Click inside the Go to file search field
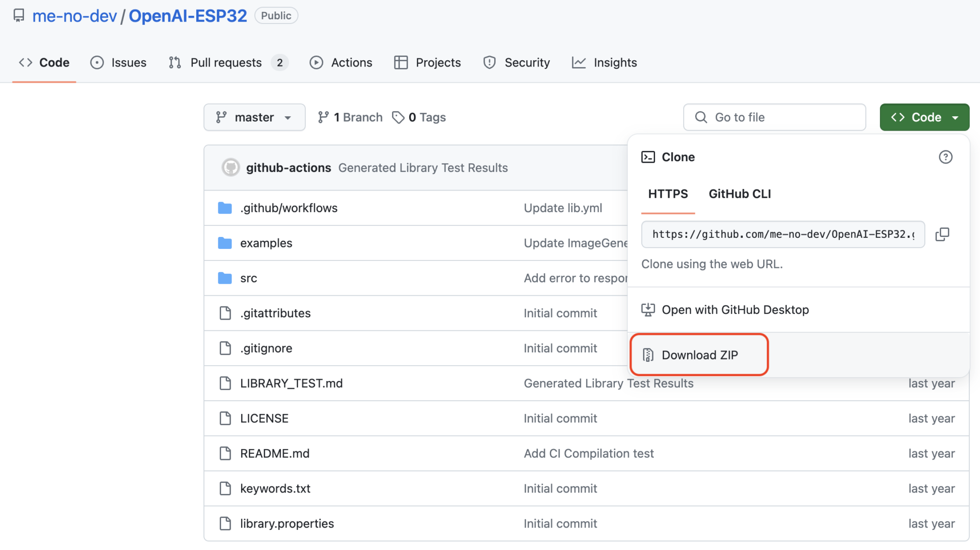This screenshot has height=550, width=980. click(775, 117)
